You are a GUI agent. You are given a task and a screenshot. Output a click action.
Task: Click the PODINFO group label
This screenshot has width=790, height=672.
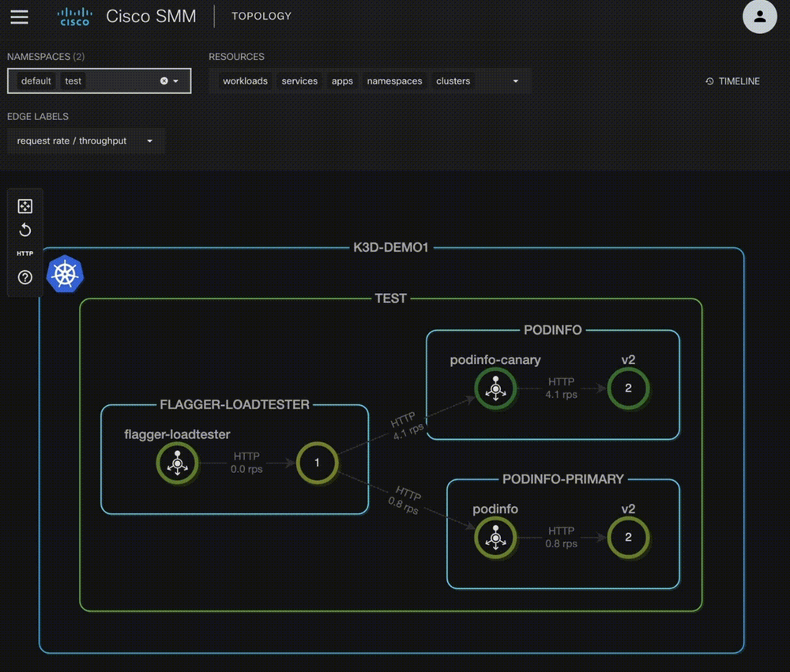(x=553, y=330)
